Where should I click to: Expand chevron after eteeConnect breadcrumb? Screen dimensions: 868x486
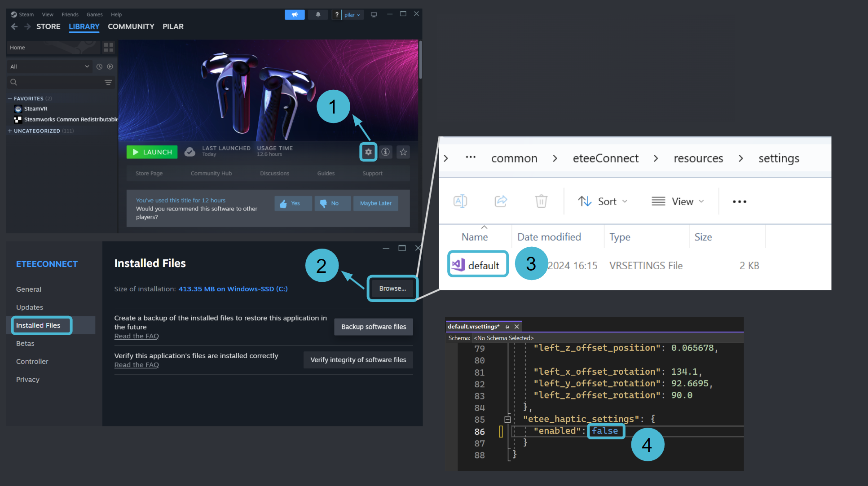pos(656,158)
